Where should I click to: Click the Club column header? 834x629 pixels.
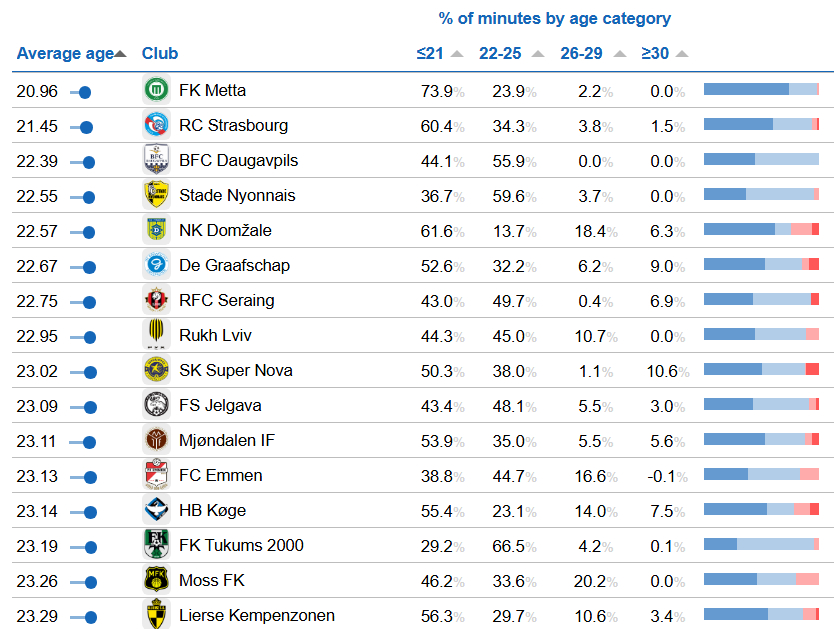coord(160,54)
